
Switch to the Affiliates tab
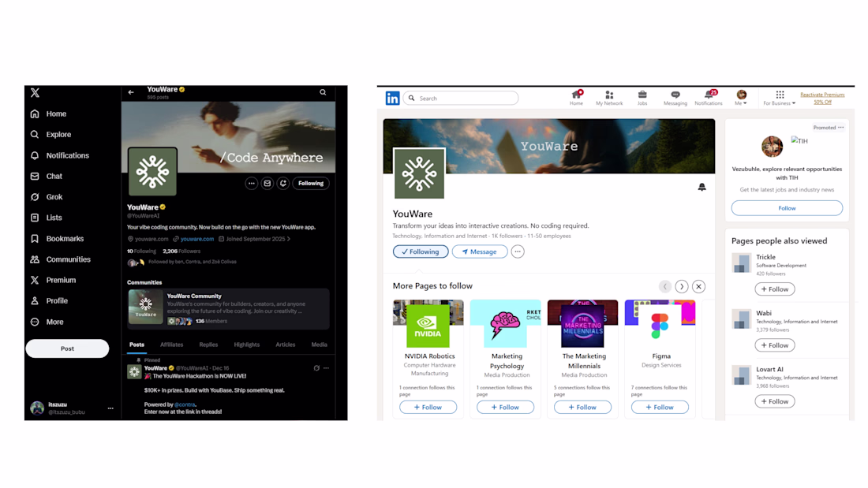coord(171,345)
